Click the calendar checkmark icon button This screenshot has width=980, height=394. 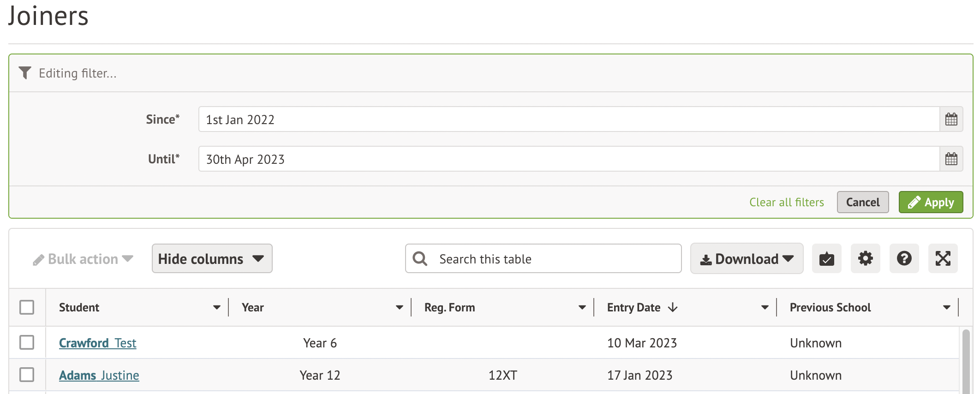(826, 258)
